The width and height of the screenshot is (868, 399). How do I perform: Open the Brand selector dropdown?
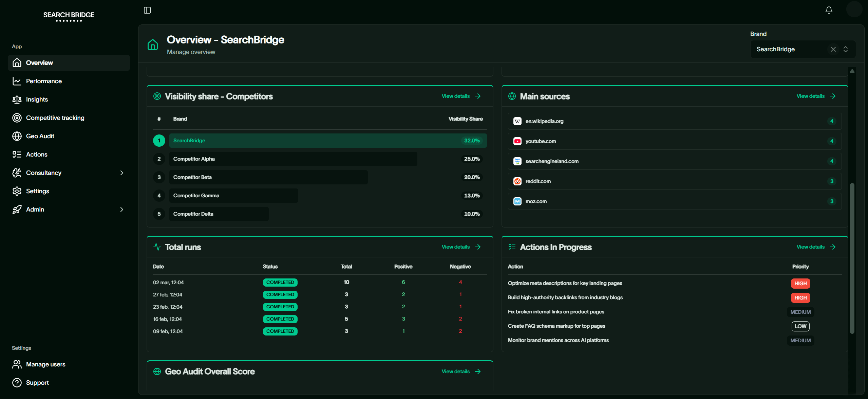[x=846, y=49]
